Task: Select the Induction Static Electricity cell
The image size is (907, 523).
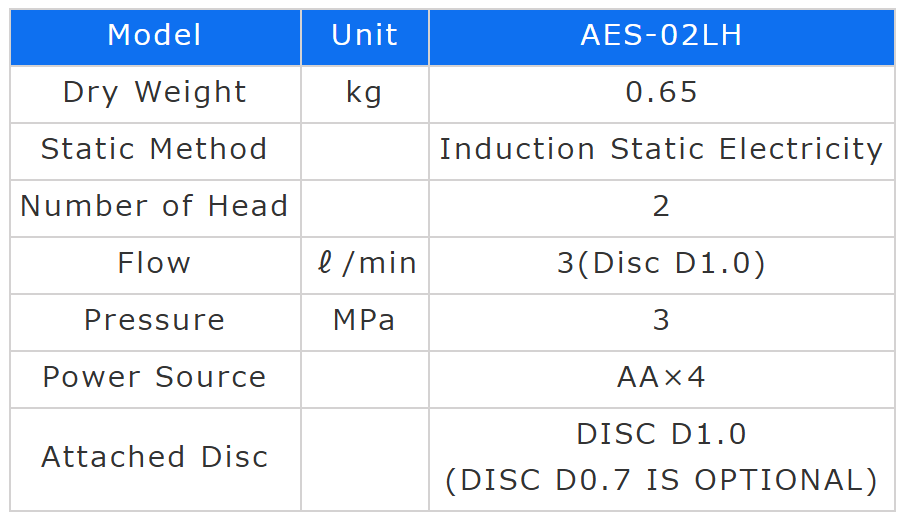Action: (661, 150)
